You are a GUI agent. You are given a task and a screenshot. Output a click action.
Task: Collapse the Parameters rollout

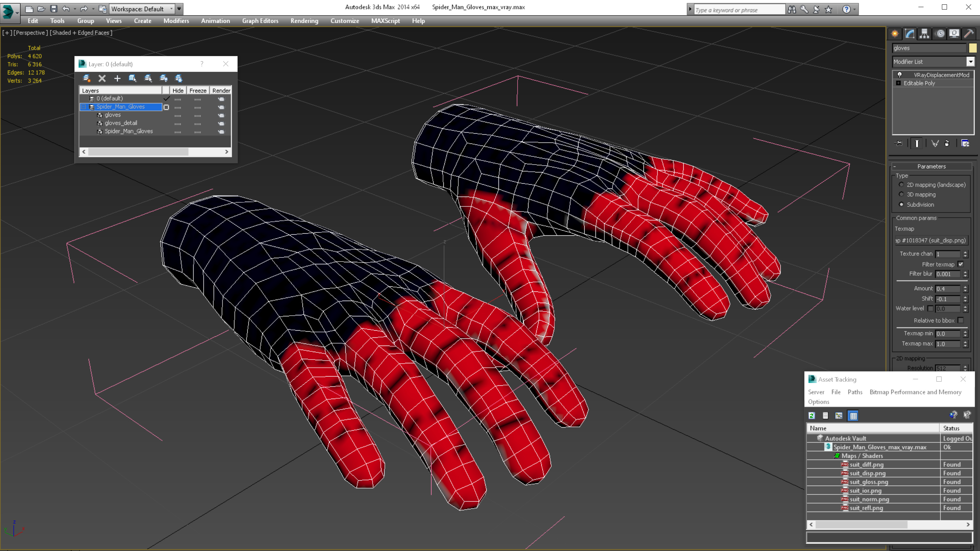pyautogui.click(x=931, y=167)
